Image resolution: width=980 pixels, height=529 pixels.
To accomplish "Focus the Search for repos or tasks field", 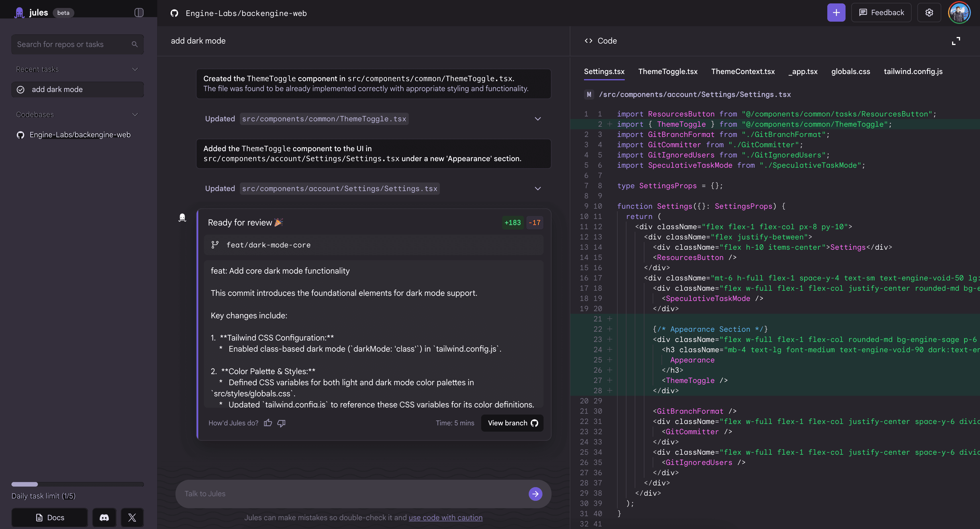I will [77, 44].
